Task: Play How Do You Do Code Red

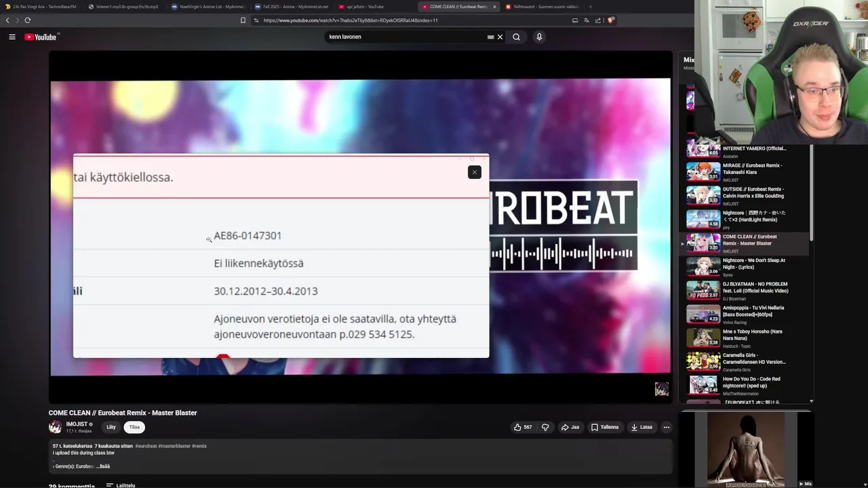Action: click(x=746, y=385)
